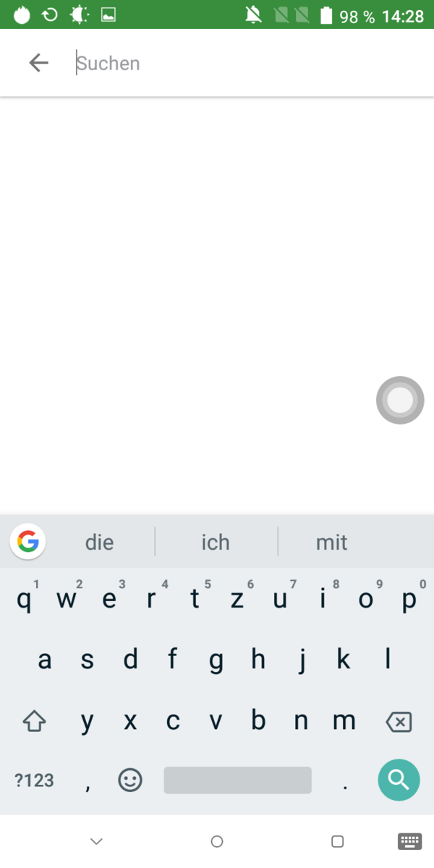Choose the suggestion "die"
The width and height of the screenshot is (434, 868).
tap(100, 542)
